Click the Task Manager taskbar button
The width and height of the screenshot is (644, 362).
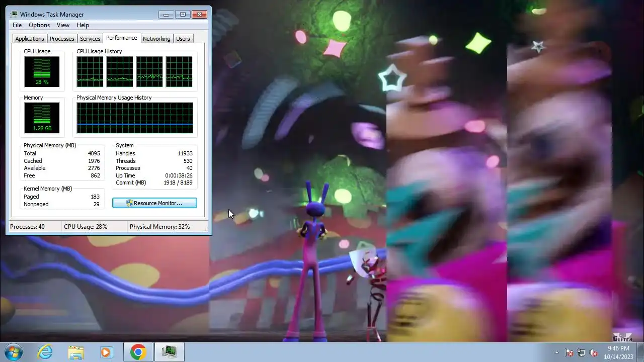coord(170,352)
